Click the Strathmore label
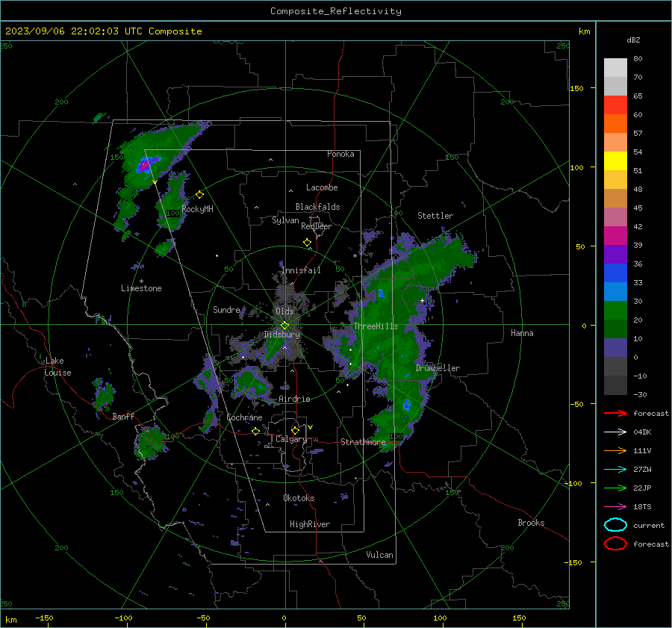Image resolution: width=672 pixels, height=628 pixels. tap(363, 442)
